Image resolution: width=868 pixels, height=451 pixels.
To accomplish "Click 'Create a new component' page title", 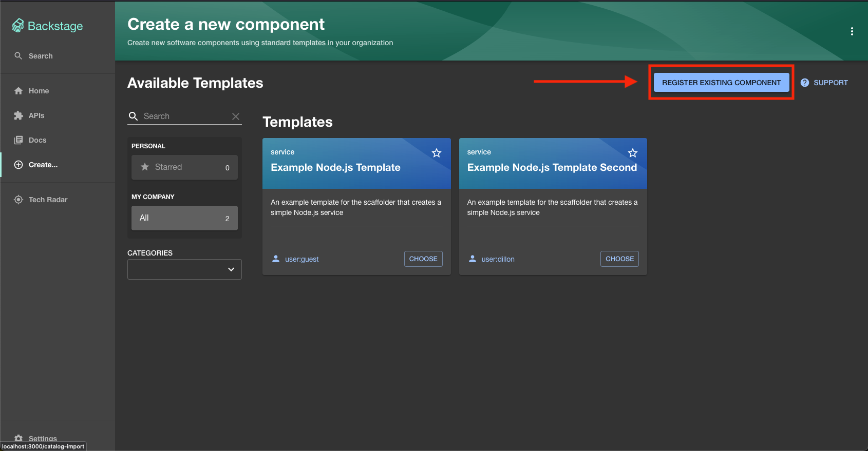I will tap(226, 24).
